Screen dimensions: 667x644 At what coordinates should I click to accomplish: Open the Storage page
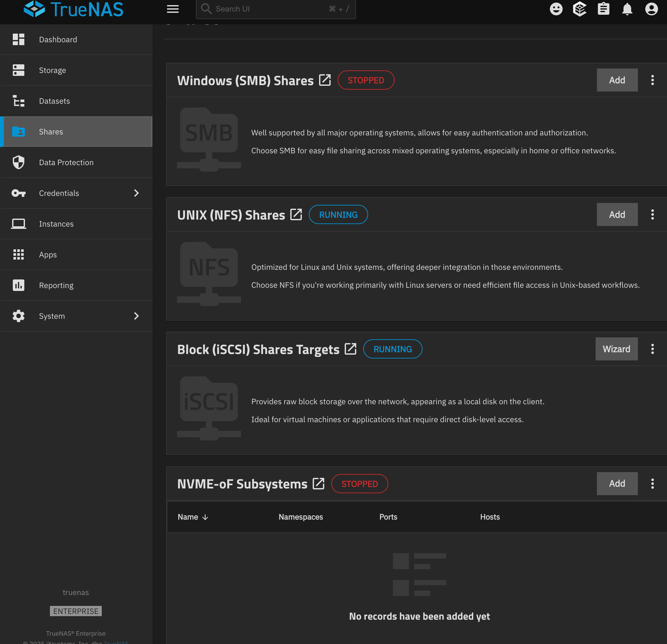(x=76, y=70)
